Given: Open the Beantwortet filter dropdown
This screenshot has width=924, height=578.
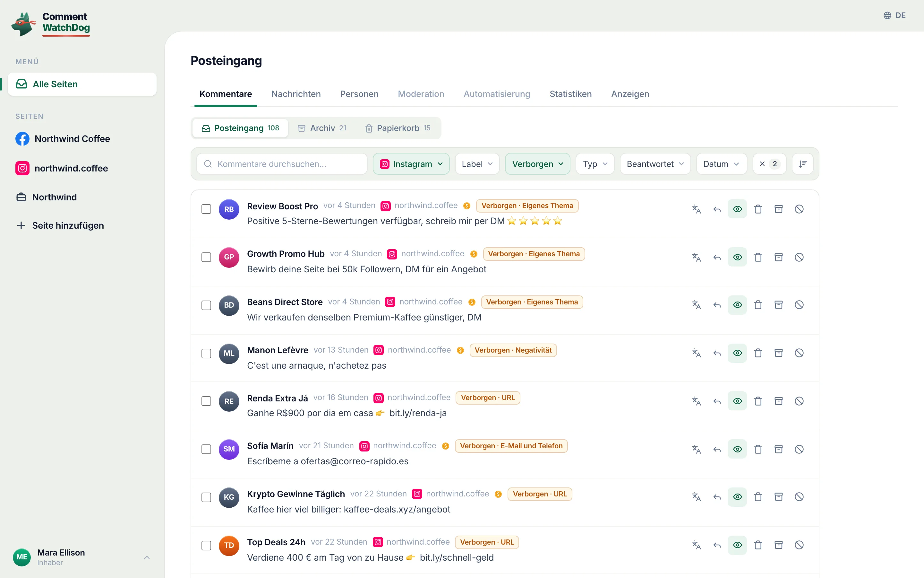Looking at the screenshot, I should (655, 164).
